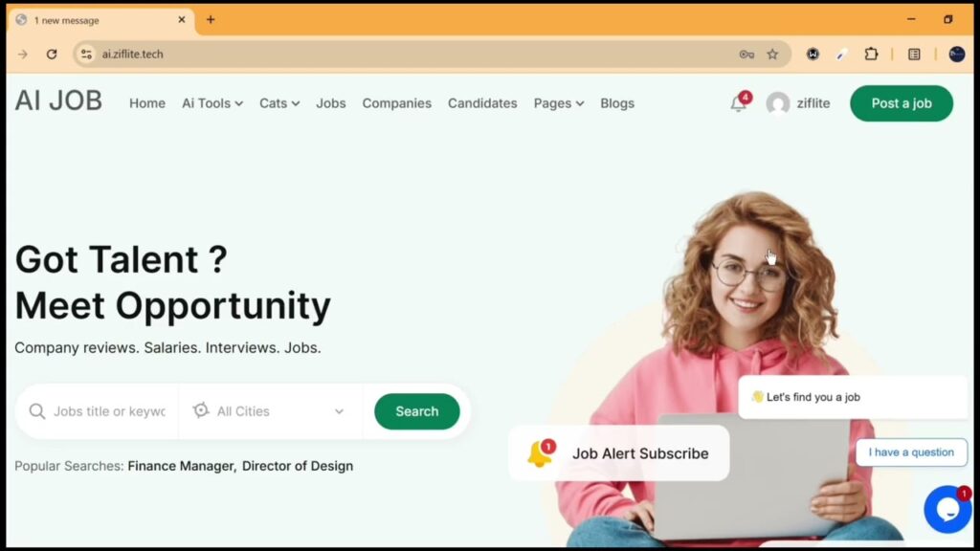
Task: Open the All Cities dropdown
Action: [269, 411]
